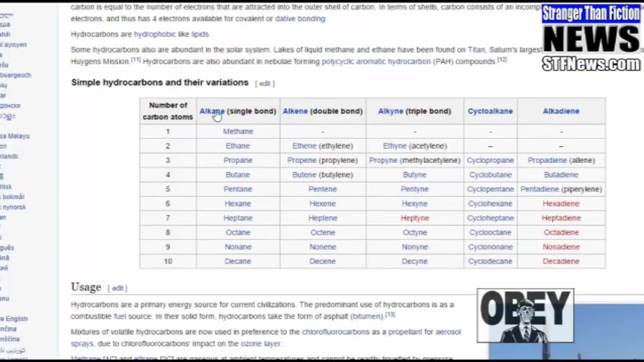Select the Cyclobutane link
Image resolution: width=644 pixels, height=362 pixels.
(491, 175)
